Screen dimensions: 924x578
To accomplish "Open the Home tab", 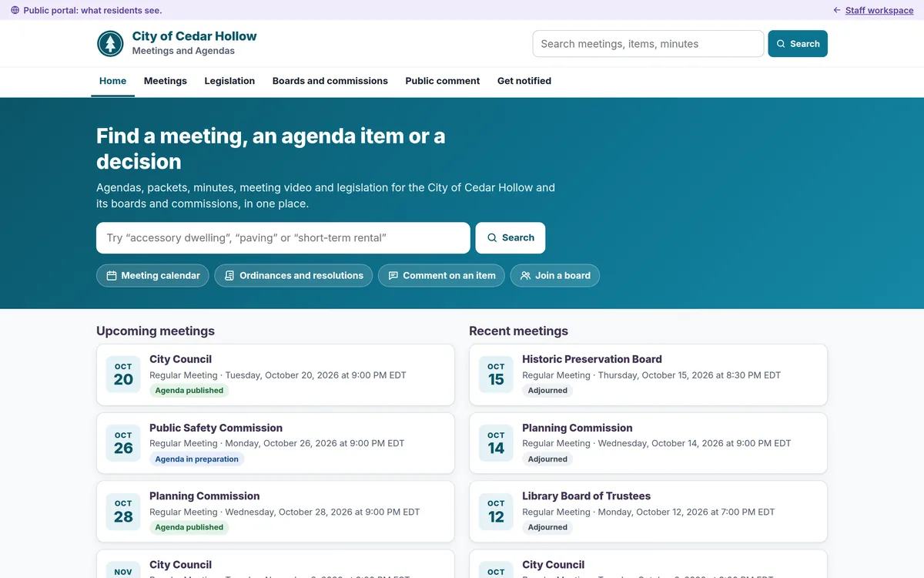I will tap(112, 81).
